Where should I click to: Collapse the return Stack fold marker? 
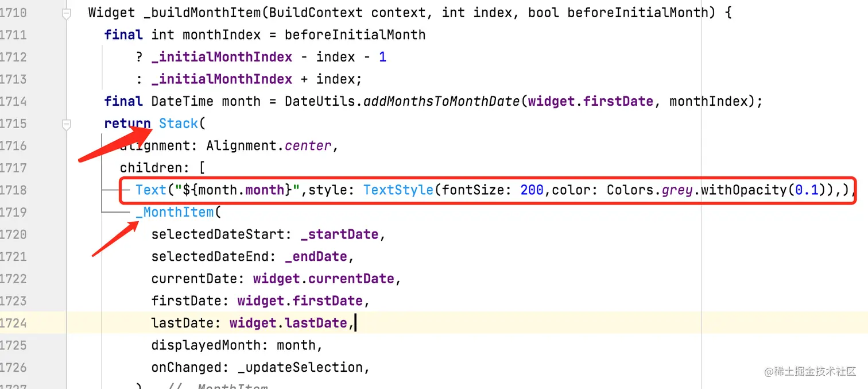pos(67,124)
